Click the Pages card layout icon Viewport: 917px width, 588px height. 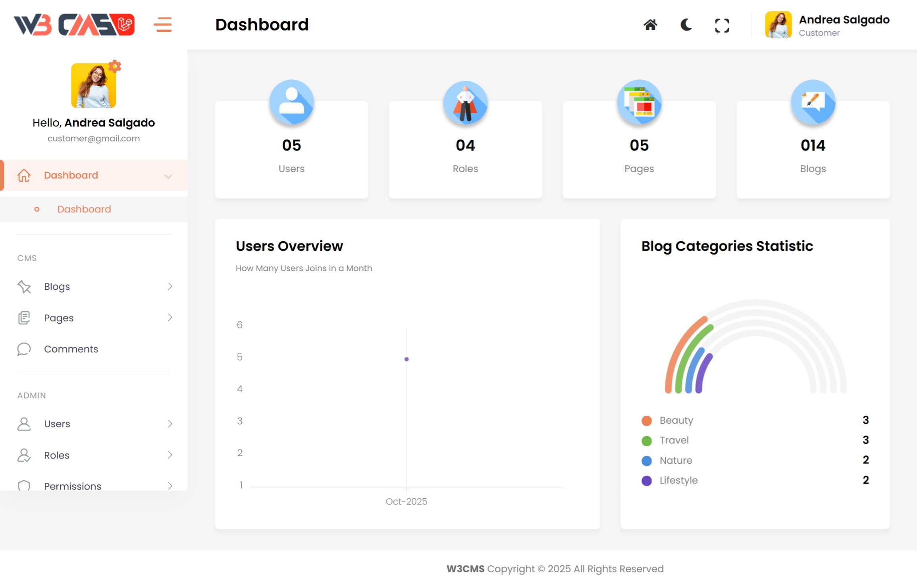coord(639,102)
